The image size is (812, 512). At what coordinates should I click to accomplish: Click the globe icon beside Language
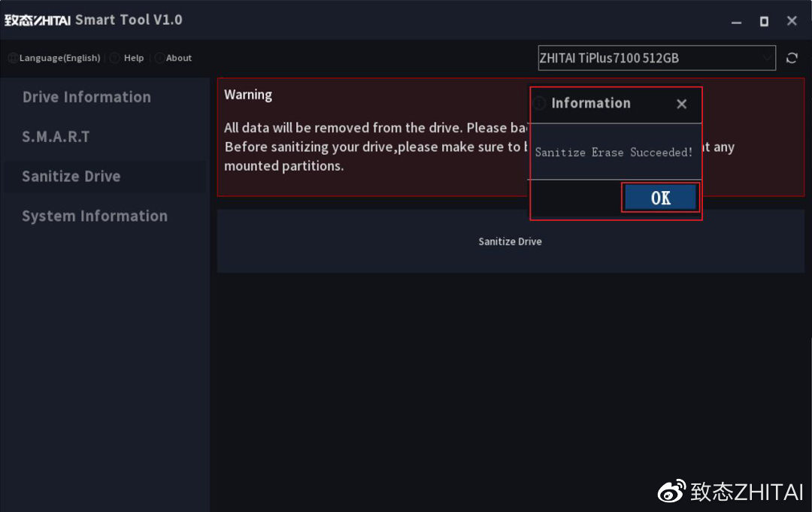pyautogui.click(x=12, y=58)
